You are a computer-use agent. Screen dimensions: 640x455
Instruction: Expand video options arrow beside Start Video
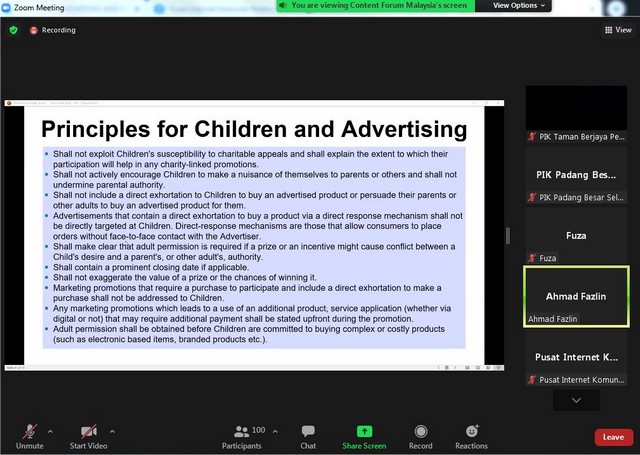click(x=112, y=431)
